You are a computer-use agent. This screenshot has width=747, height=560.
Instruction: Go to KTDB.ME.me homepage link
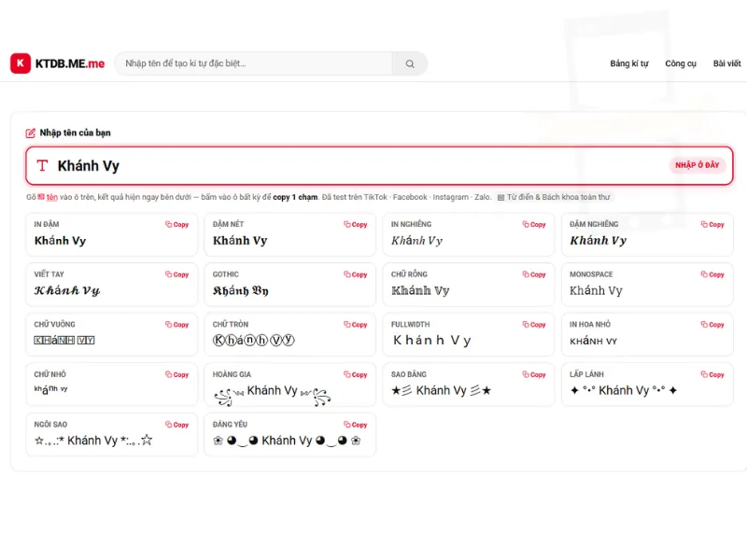pyautogui.click(x=70, y=63)
